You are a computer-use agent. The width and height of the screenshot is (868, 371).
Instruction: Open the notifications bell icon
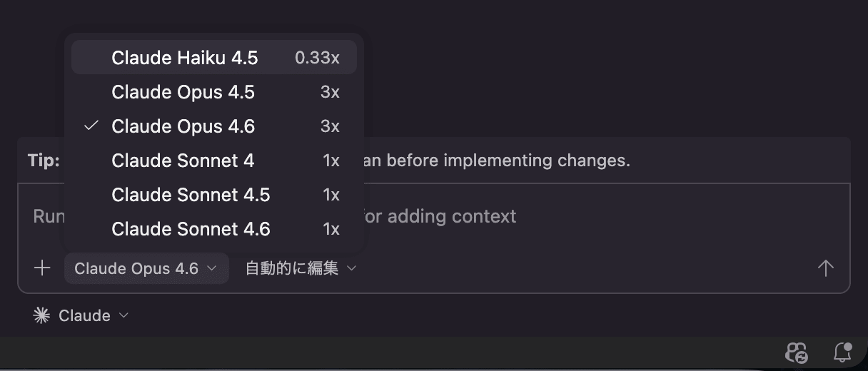coord(842,352)
